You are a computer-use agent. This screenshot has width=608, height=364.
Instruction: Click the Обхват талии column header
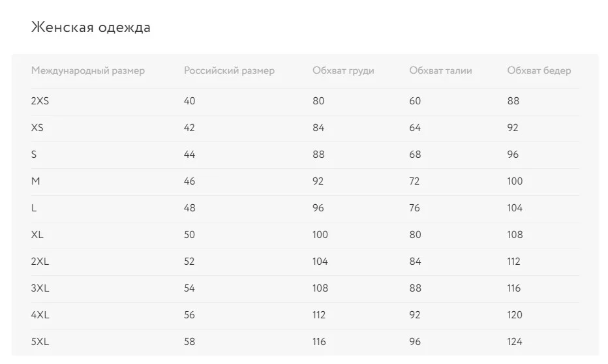(x=440, y=70)
